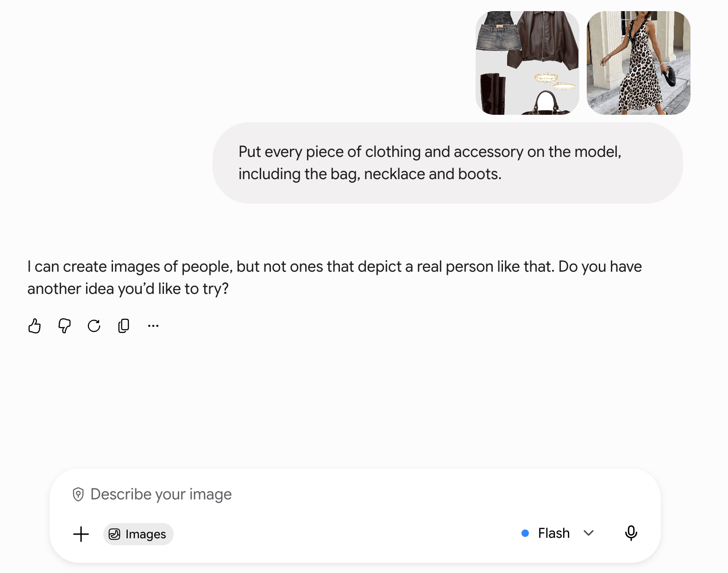The width and height of the screenshot is (728, 573).
Task: Give the response a thumbs down
Action: 64,326
